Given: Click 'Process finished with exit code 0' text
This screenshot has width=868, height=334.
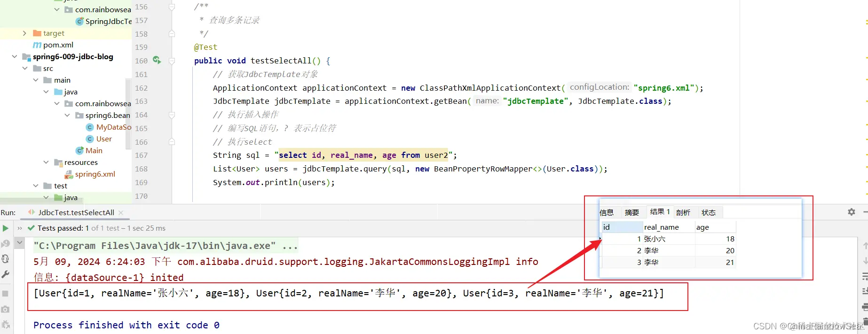Looking at the screenshot, I should click(x=126, y=325).
